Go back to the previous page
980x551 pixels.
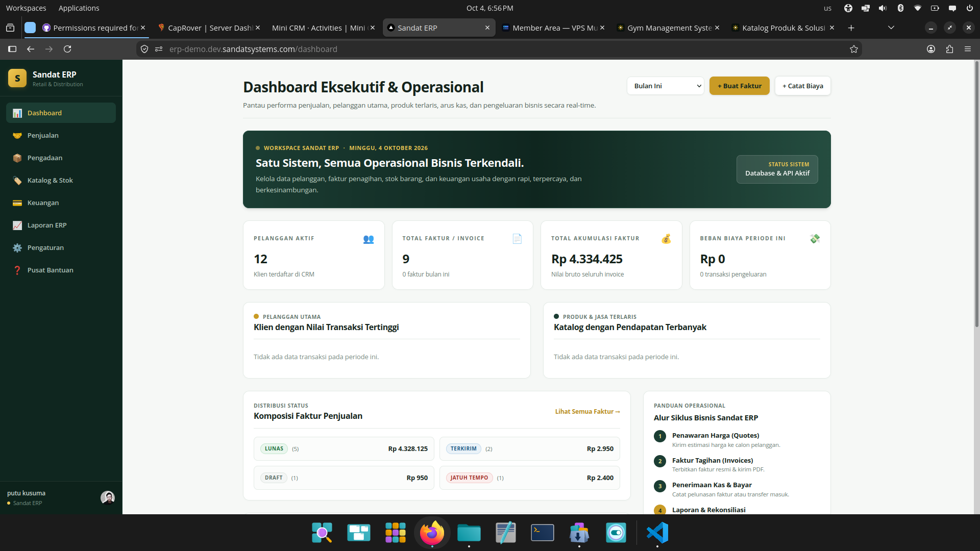31,49
